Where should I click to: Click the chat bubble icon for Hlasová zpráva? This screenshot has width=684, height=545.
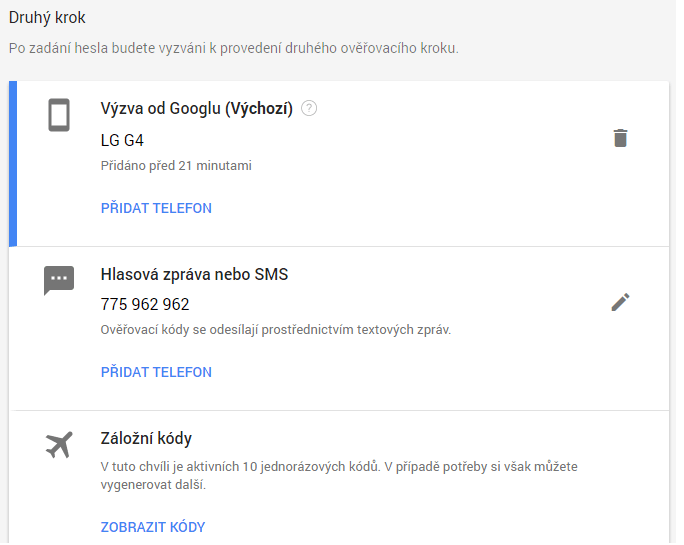[x=59, y=280]
